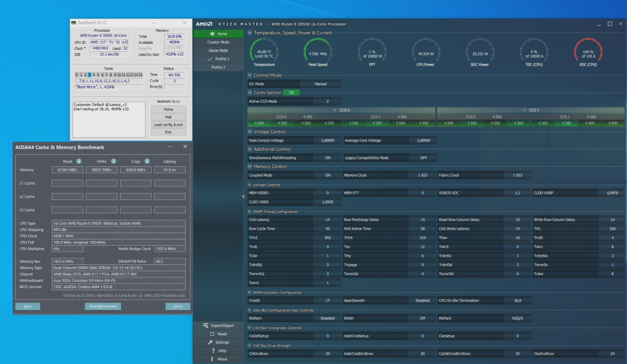The image size is (627, 364).
Task: Click Home button in TestMem5
Action: pyautogui.click(x=168, y=109)
